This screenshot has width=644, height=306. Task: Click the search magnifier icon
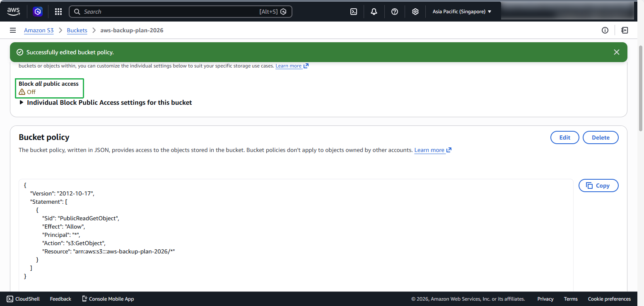77,12
